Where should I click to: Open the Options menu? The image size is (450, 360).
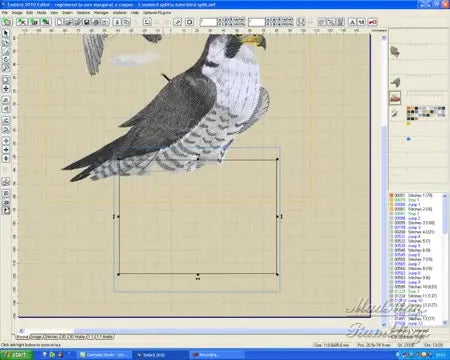tap(83, 13)
